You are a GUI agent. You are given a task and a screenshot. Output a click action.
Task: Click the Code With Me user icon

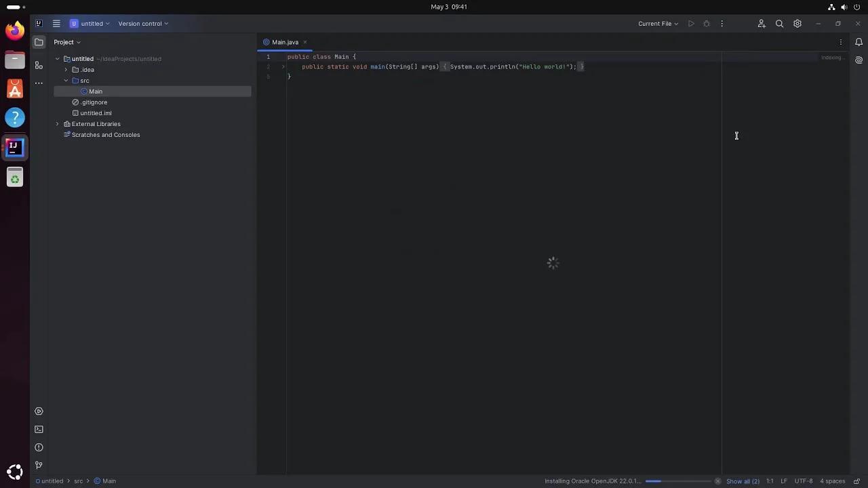761,24
